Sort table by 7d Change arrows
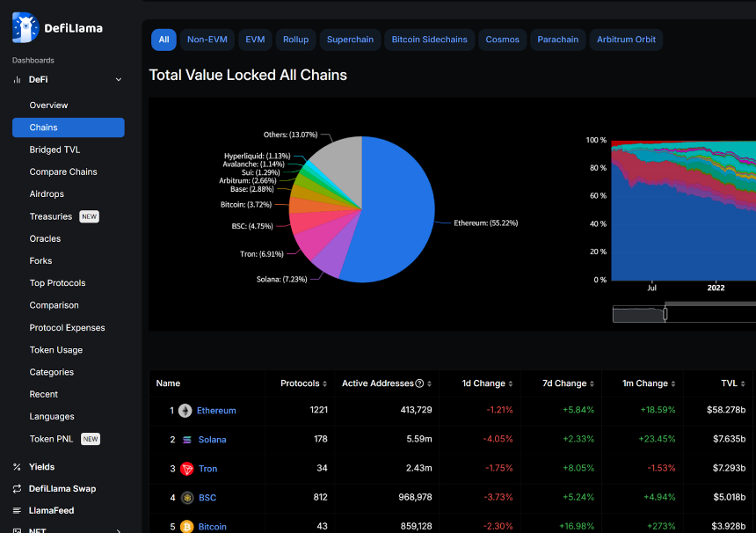Viewport: 756px width, 533px height. (x=592, y=384)
